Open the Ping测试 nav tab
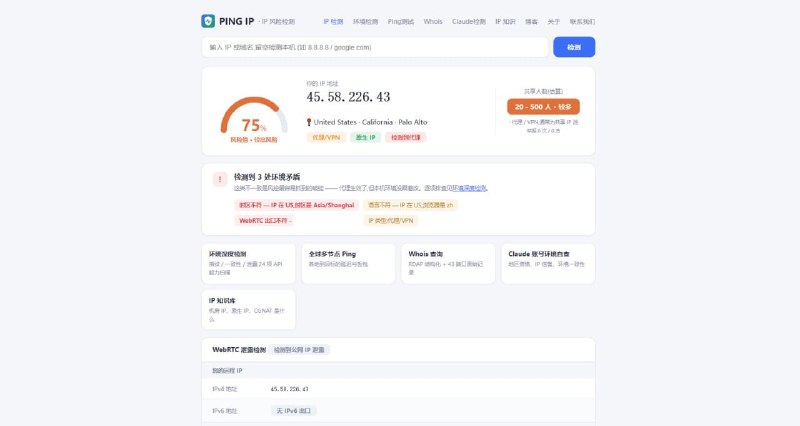 point(401,21)
